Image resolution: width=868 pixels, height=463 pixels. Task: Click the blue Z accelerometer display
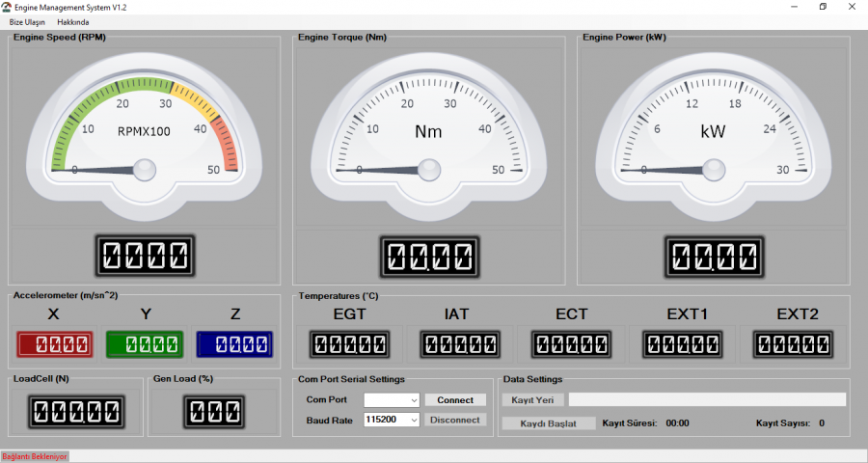pyautogui.click(x=234, y=344)
